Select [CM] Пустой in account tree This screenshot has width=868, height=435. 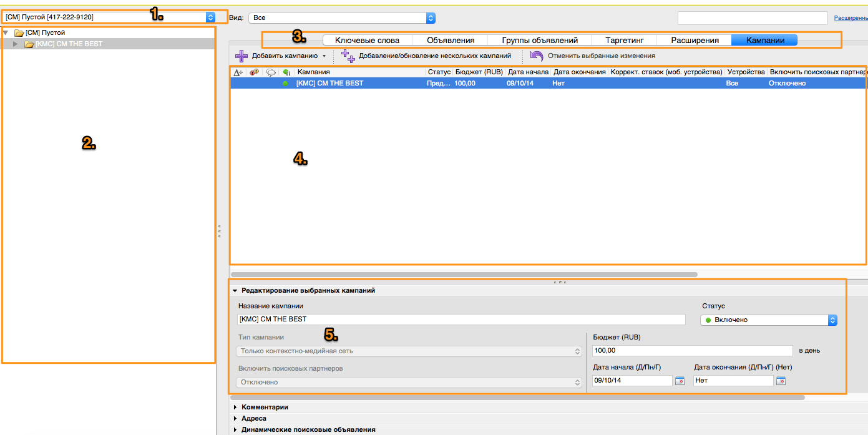tap(45, 32)
